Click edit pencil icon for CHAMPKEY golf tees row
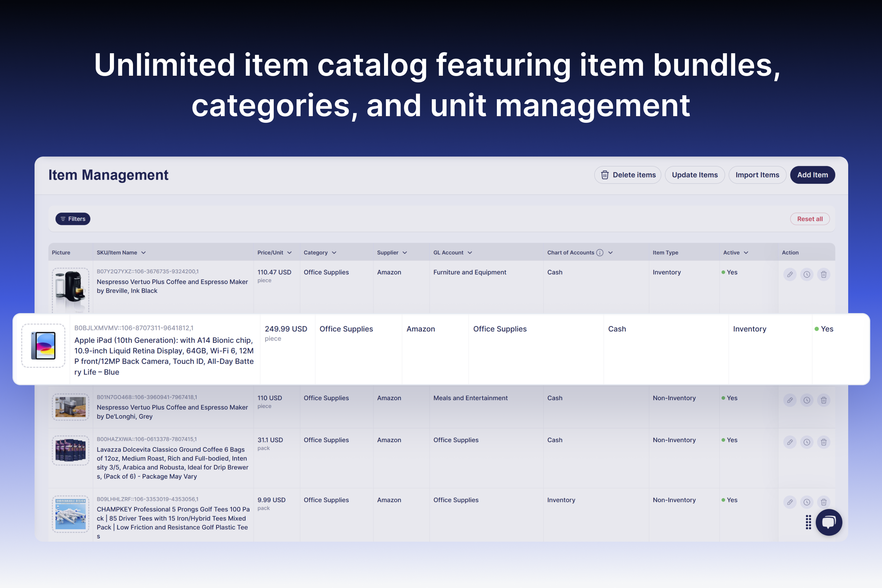This screenshot has height=588, width=882. pyautogui.click(x=790, y=502)
